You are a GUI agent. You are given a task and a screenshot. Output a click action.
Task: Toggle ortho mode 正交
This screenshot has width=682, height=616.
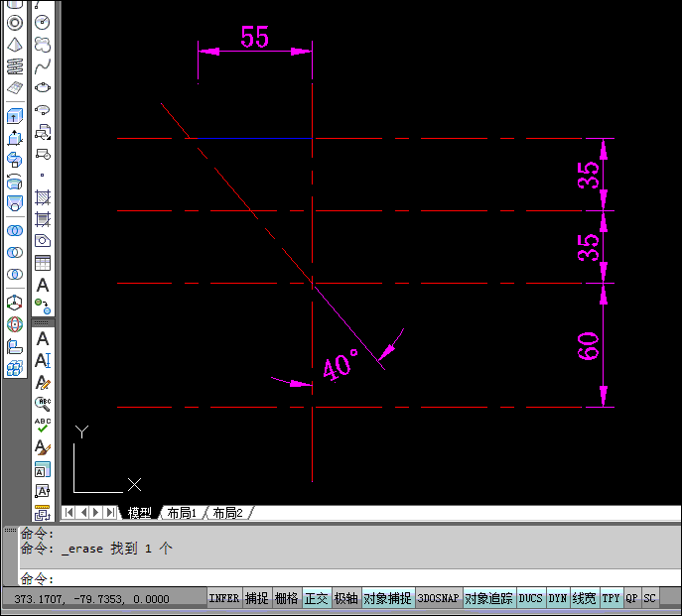tap(317, 598)
